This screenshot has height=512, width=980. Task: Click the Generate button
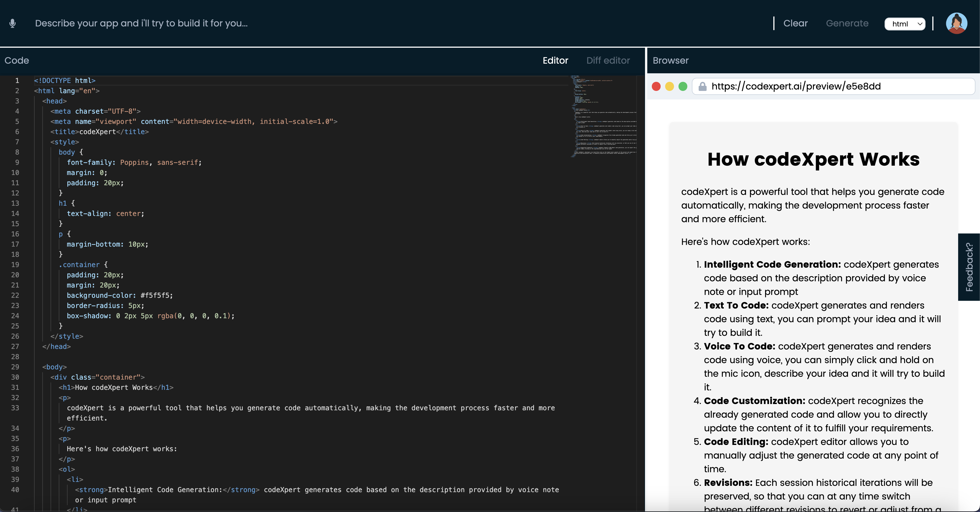click(847, 23)
